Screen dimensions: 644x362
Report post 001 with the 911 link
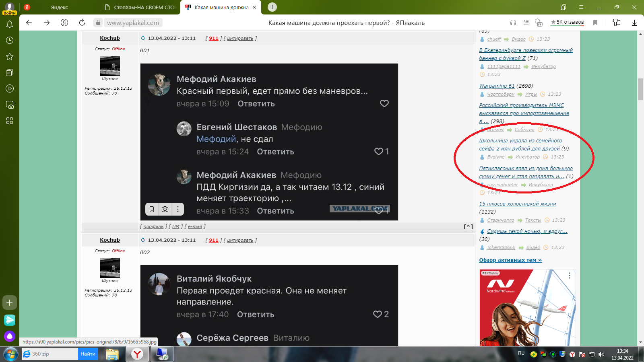click(x=214, y=39)
